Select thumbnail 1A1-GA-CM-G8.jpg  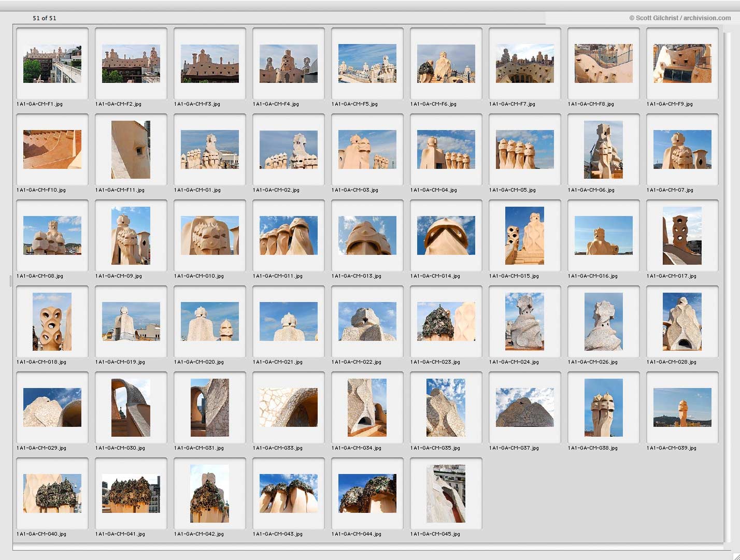(52, 236)
